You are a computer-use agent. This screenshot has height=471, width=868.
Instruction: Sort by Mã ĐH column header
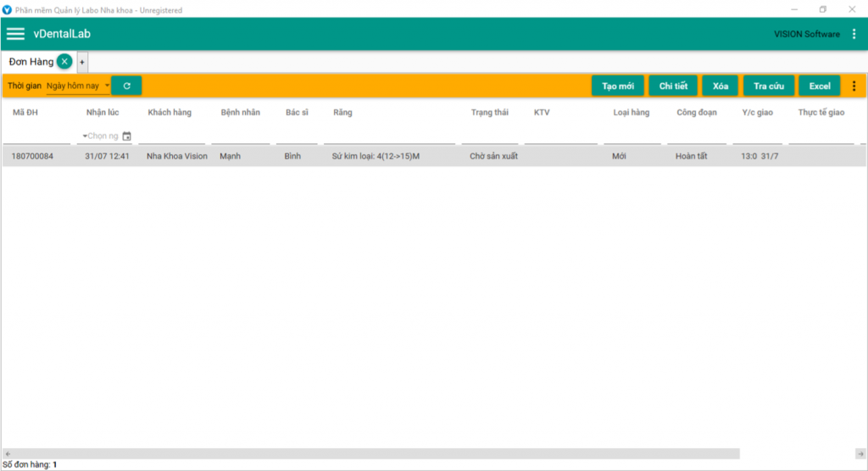pos(25,113)
